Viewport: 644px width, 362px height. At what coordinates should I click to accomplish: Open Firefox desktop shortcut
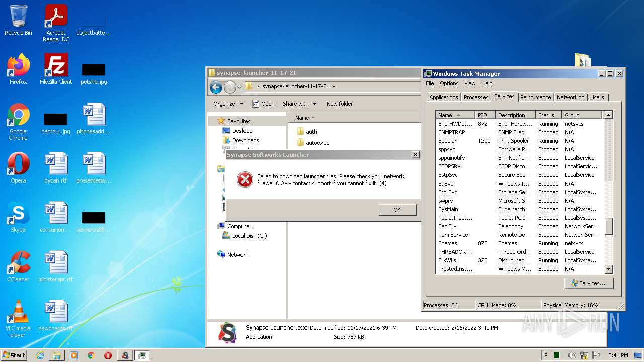(18, 69)
